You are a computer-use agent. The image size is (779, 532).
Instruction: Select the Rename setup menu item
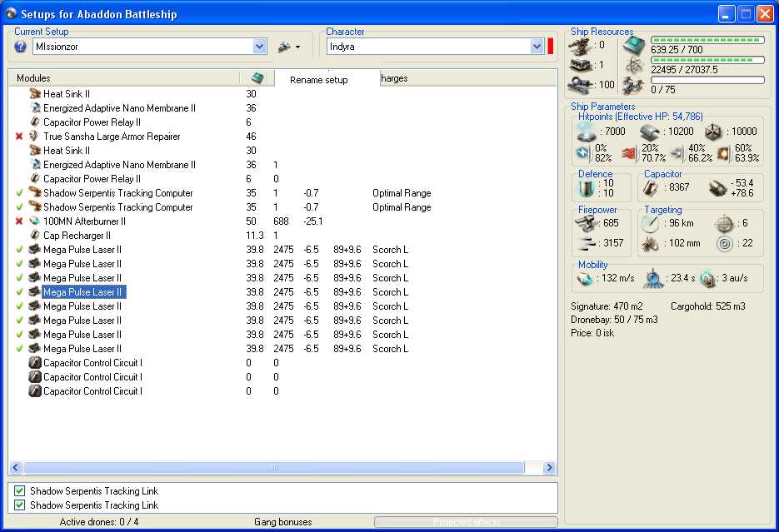pos(318,79)
